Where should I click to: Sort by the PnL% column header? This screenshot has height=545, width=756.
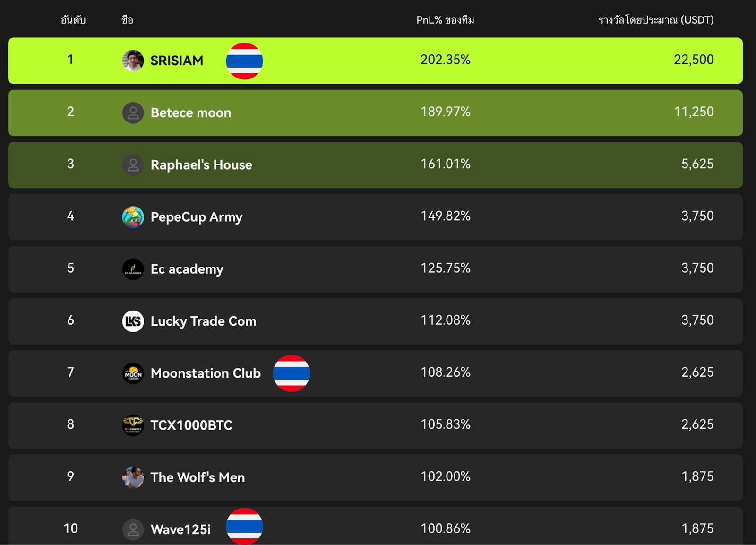445,20
